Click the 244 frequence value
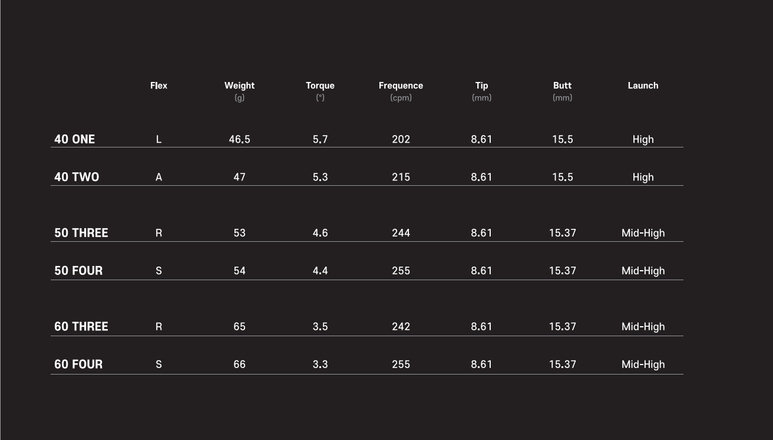The width and height of the screenshot is (773, 440). pos(401,233)
